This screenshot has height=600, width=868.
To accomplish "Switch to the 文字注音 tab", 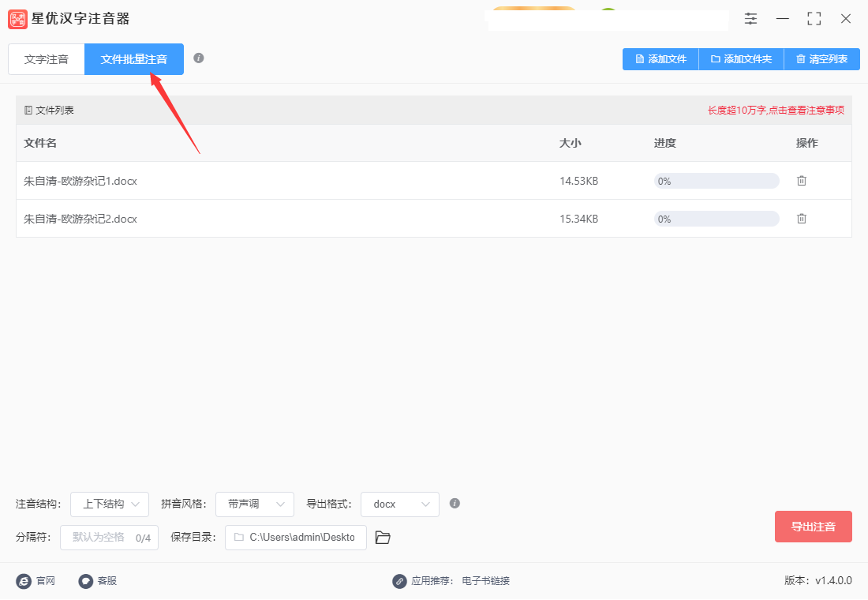I will point(47,59).
